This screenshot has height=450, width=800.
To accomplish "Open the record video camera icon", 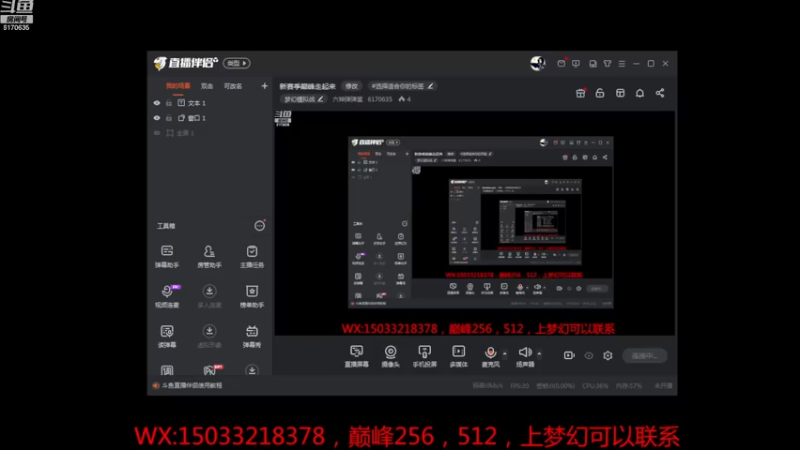I will point(569,355).
